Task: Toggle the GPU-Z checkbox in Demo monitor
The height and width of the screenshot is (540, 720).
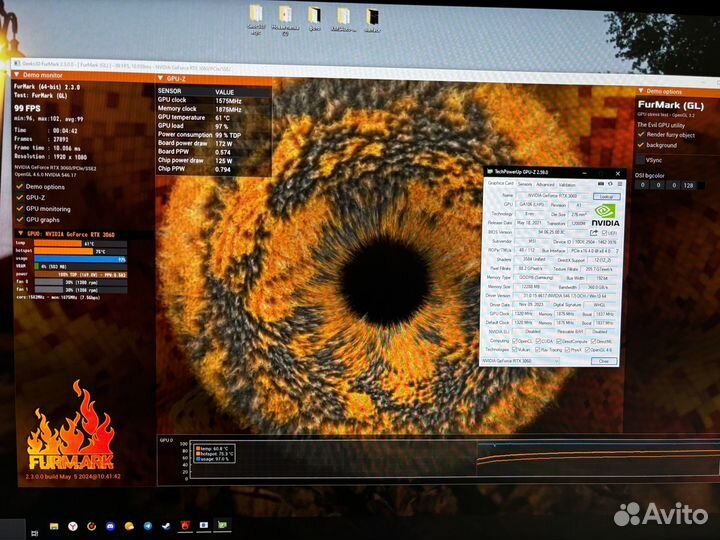Action: pos(20,197)
